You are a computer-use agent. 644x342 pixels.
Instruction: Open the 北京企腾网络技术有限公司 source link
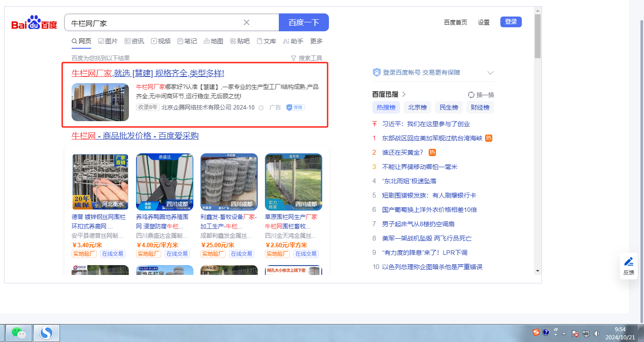point(196,108)
